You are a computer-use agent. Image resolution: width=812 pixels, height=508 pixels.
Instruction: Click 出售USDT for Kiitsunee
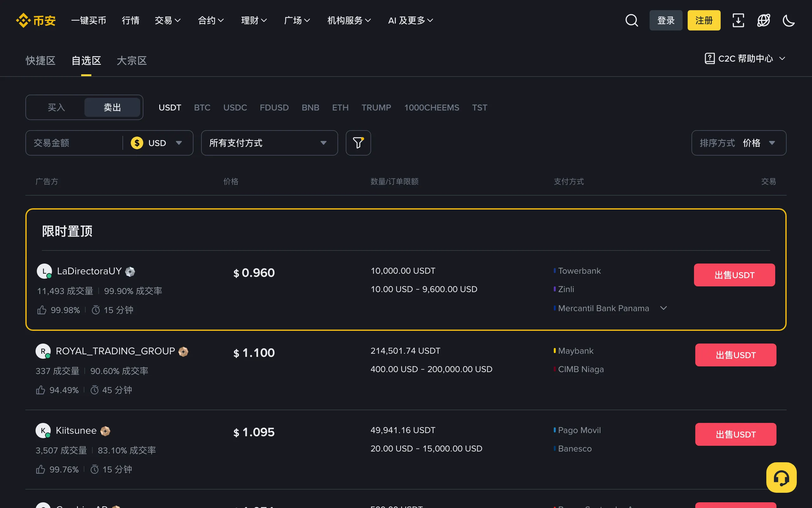pos(736,434)
